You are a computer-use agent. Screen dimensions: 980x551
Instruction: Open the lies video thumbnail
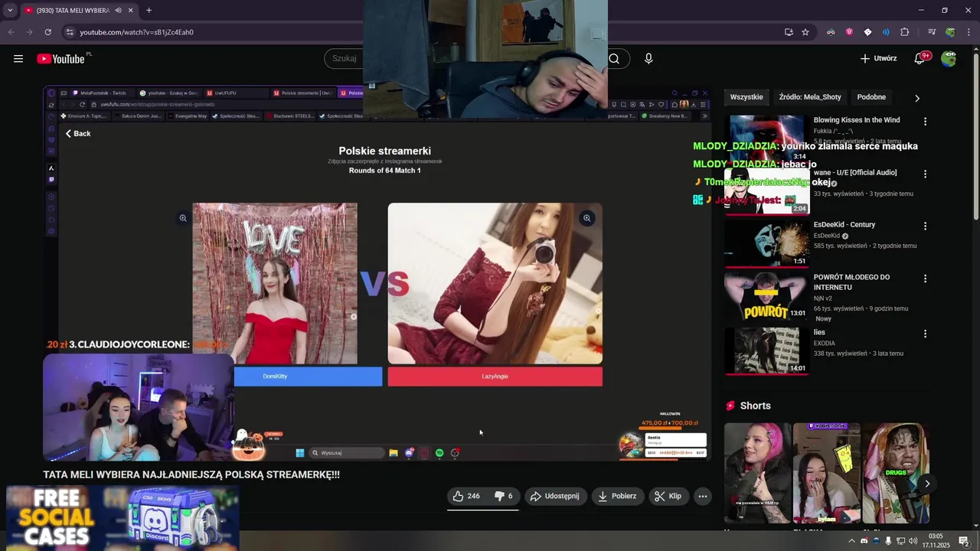pos(766,351)
